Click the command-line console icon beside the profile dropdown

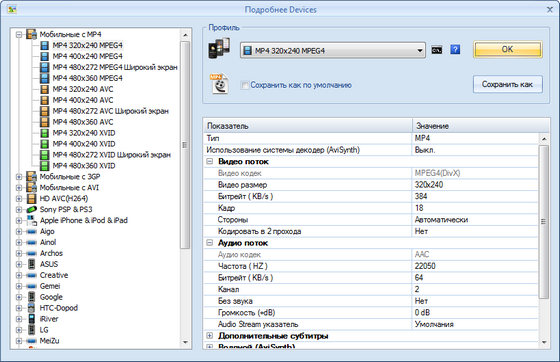tap(436, 50)
